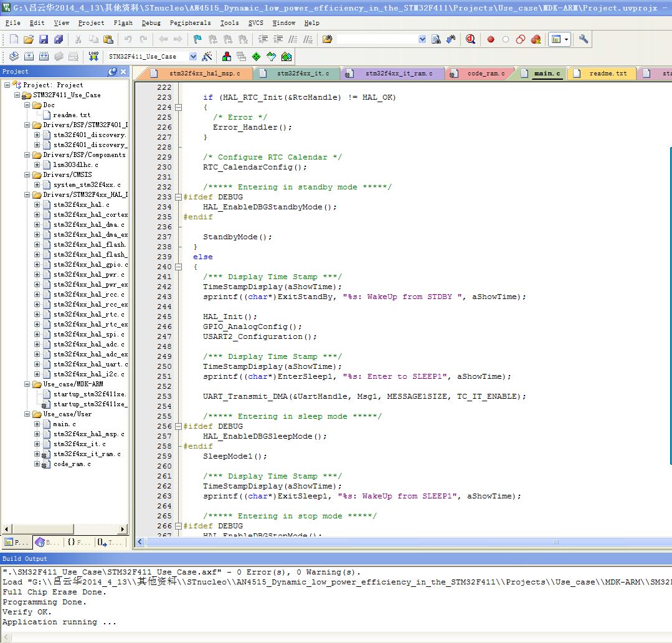Image resolution: width=672 pixels, height=643 pixels.
Task: Save all files icon
Action: (x=59, y=39)
